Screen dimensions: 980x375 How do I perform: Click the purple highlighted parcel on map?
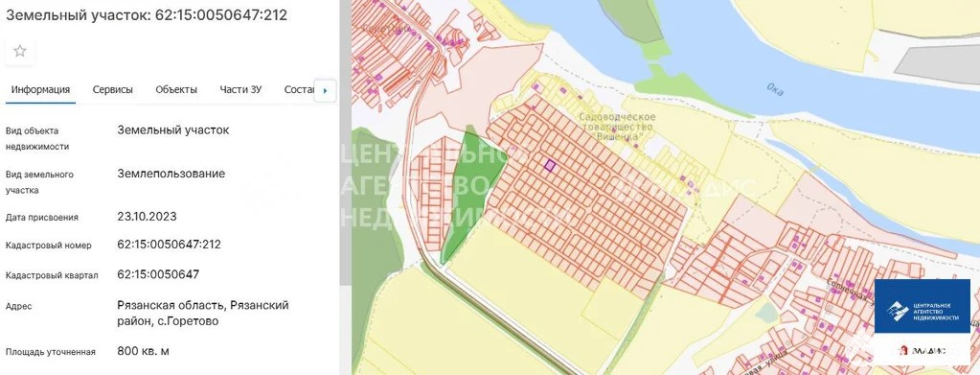click(x=549, y=165)
